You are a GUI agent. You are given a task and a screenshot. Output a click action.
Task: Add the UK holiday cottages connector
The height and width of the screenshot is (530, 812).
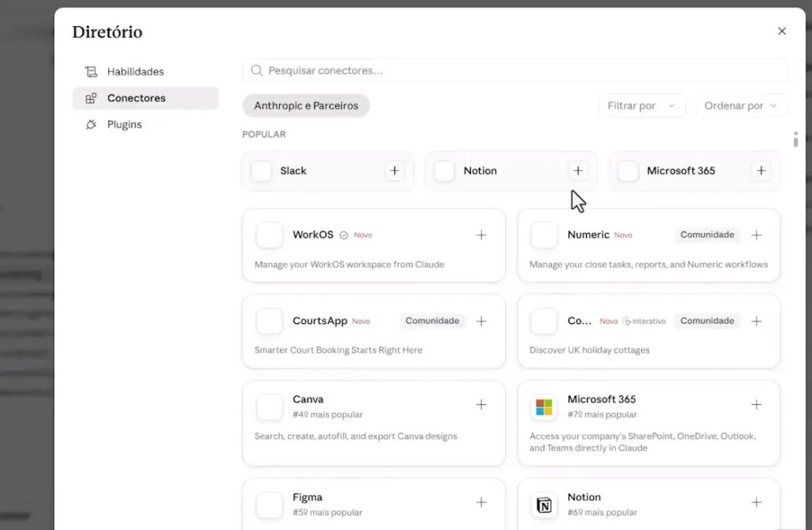pos(756,321)
